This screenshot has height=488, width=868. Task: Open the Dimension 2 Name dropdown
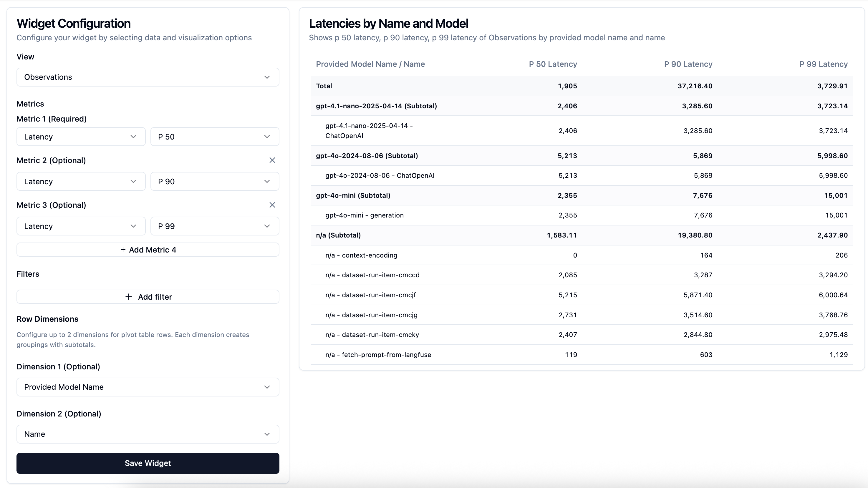[x=148, y=434]
